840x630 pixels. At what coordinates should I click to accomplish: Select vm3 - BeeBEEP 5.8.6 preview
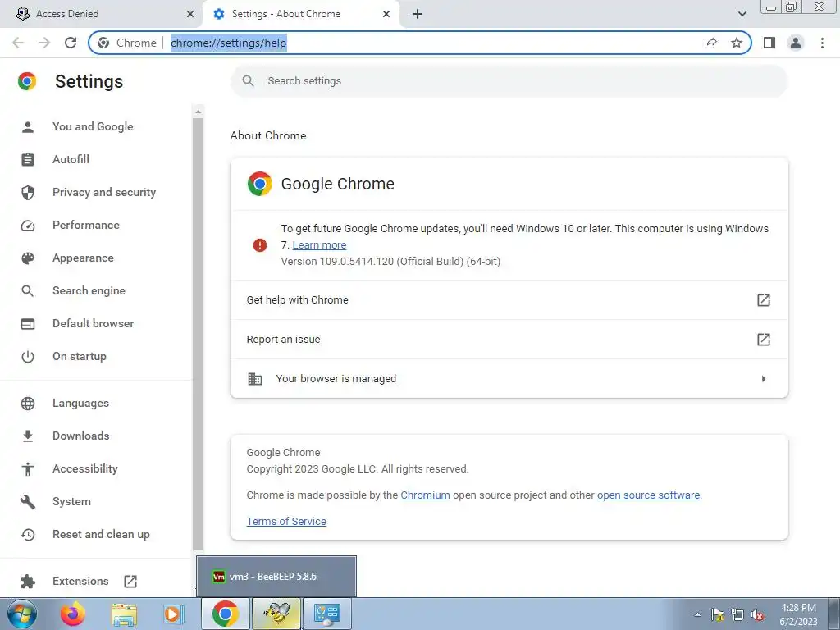click(276, 577)
